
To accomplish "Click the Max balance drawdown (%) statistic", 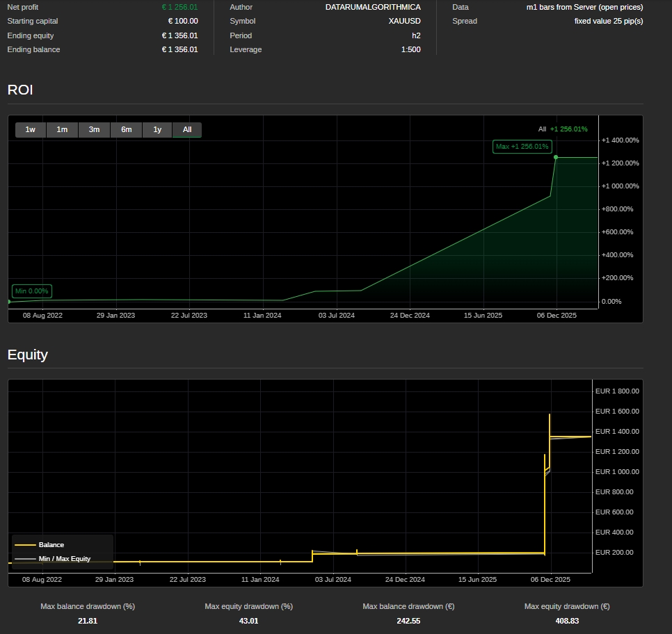I will 87,613.
